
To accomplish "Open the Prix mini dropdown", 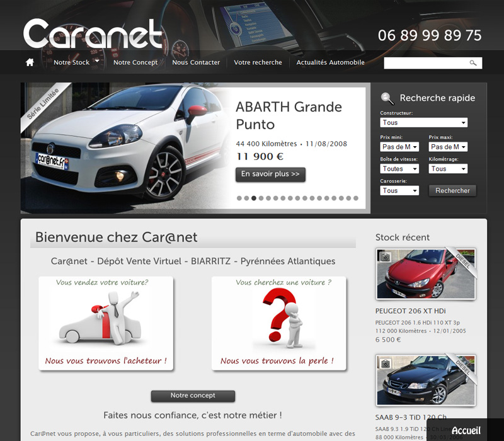I will [x=399, y=147].
